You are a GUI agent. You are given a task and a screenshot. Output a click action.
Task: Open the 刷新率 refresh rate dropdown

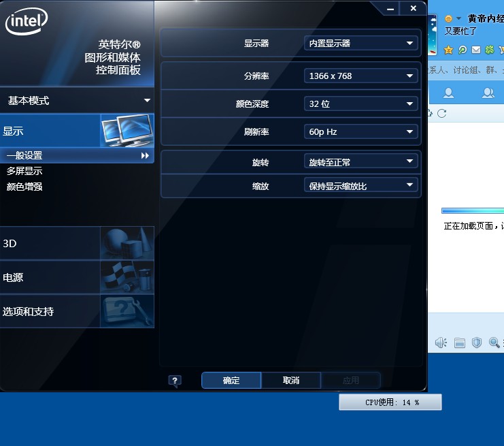coord(360,131)
